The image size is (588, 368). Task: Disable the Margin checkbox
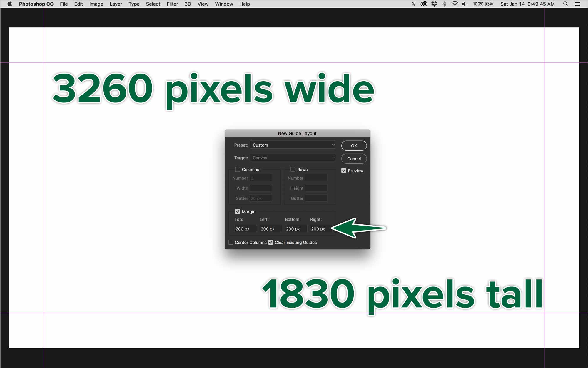237,211
